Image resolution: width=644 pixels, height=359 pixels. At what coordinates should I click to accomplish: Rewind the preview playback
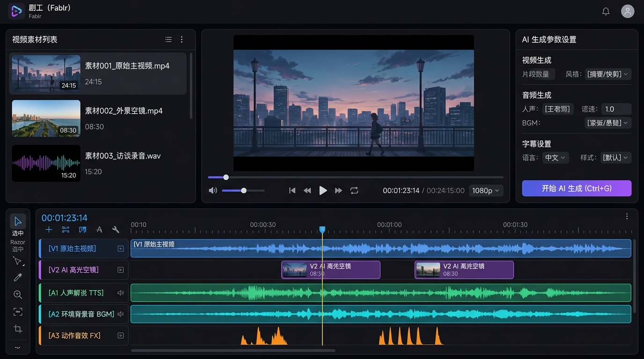[307, 190]
